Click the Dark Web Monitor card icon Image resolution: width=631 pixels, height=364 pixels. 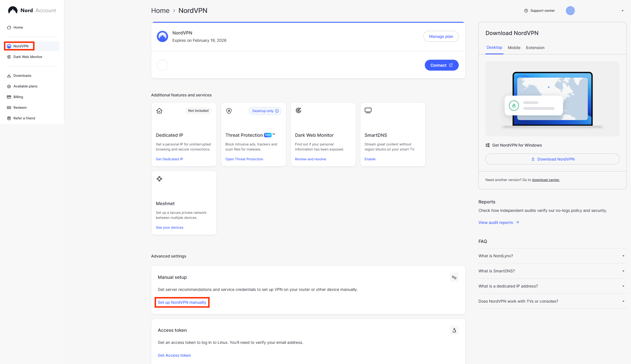coord(299,110)
